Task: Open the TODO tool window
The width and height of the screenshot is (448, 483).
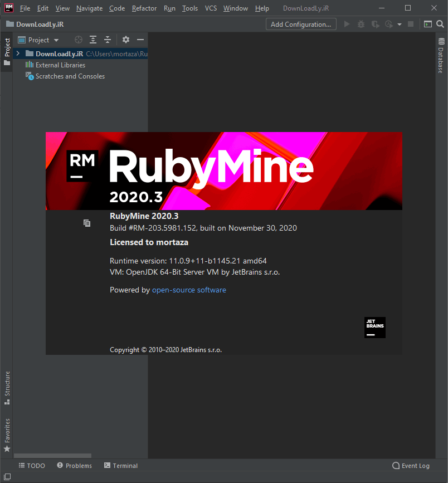Action: coord(32,465)
